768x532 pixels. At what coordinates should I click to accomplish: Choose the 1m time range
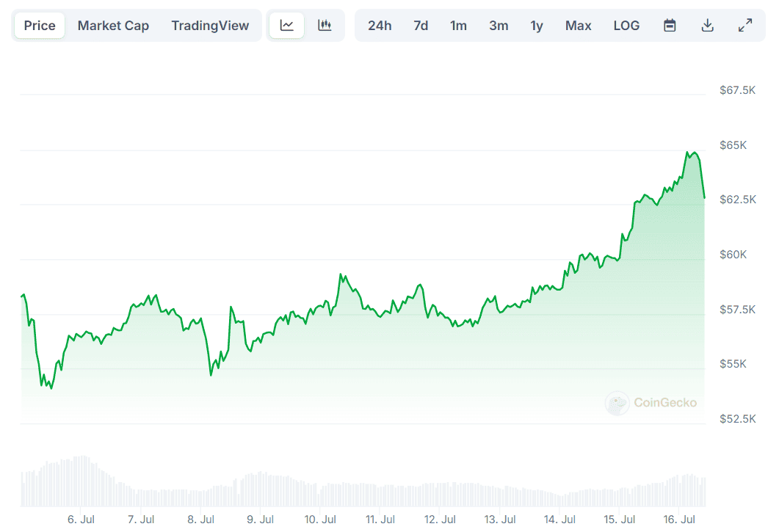click(x=458, y=26)
